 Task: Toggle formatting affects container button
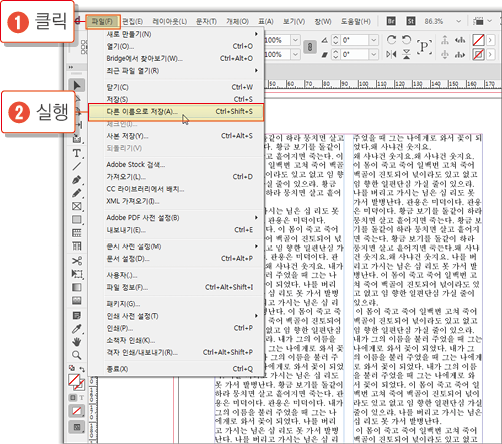click(72, 397)
